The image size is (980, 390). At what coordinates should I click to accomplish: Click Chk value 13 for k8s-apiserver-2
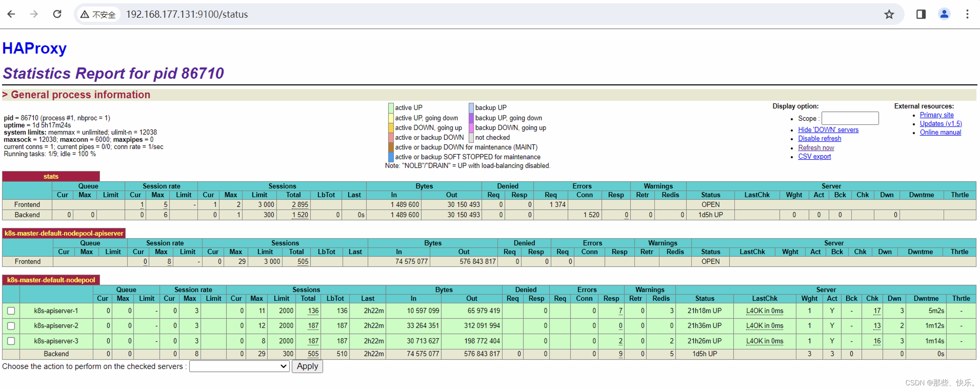point(877,326)
